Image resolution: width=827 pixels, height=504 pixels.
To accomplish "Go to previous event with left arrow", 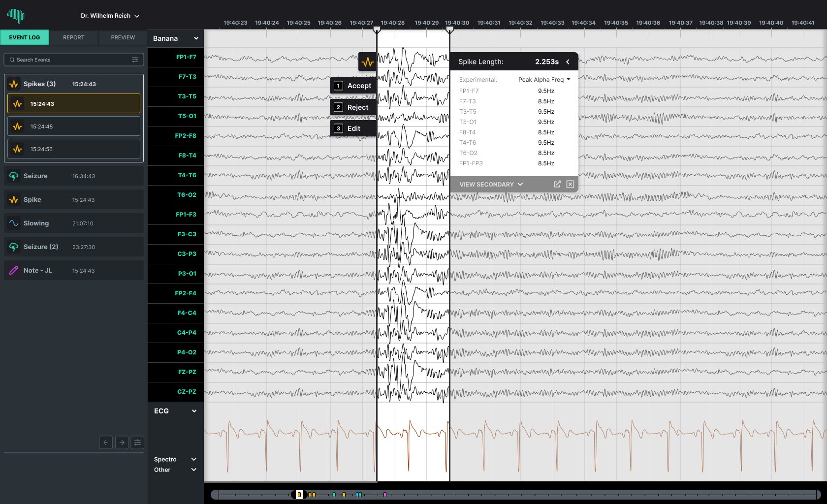I will (x=106, y=442).
